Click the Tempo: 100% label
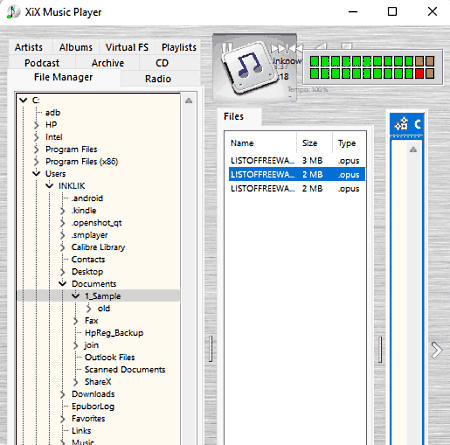 pos(308,89)
